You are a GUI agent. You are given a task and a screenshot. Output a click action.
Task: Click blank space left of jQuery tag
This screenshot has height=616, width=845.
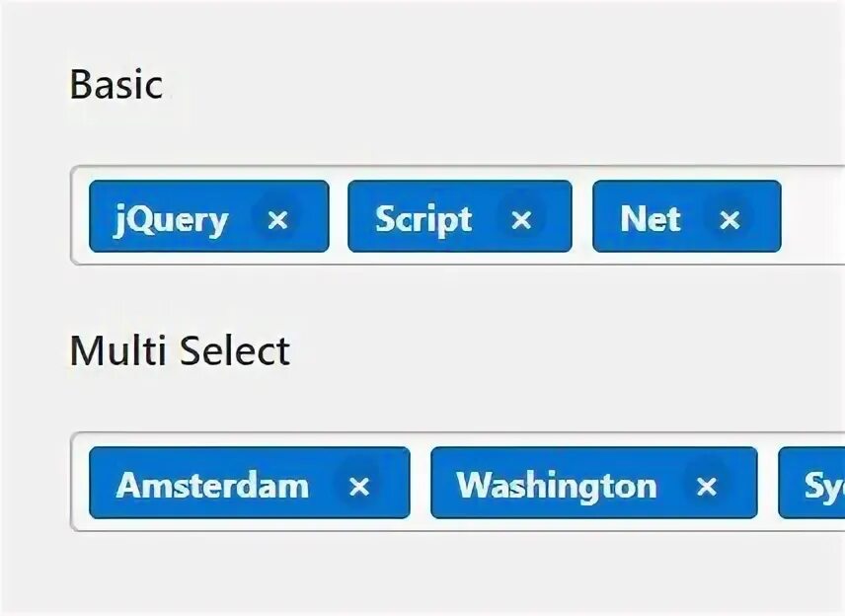[x=80, y=216]
